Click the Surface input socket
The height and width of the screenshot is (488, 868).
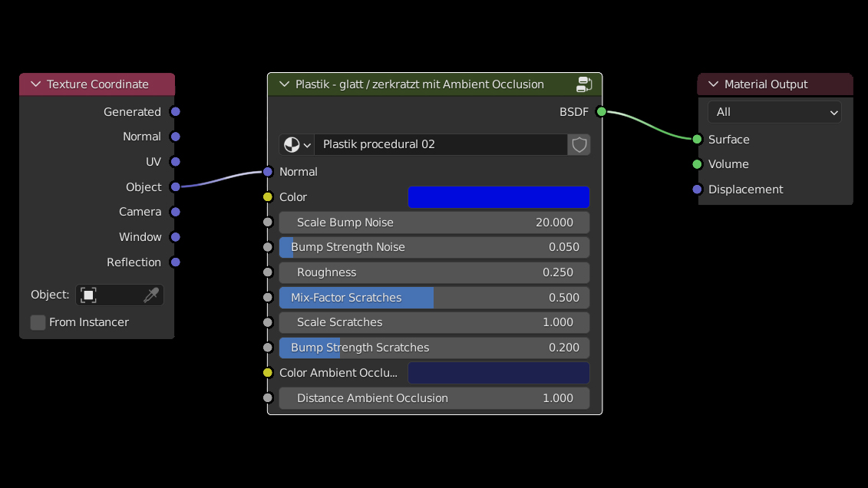(x=697, y=140)
